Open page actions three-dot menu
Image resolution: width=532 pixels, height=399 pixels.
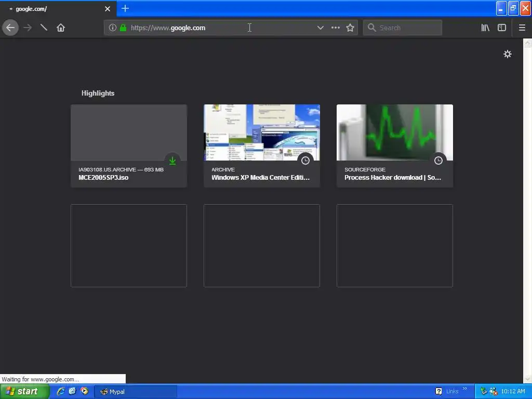(336, 28)
